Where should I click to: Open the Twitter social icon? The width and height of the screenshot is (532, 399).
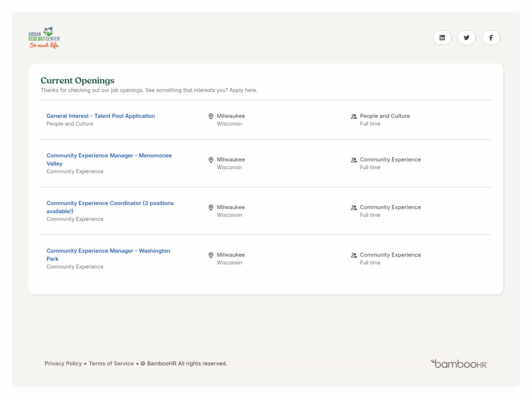467,38
